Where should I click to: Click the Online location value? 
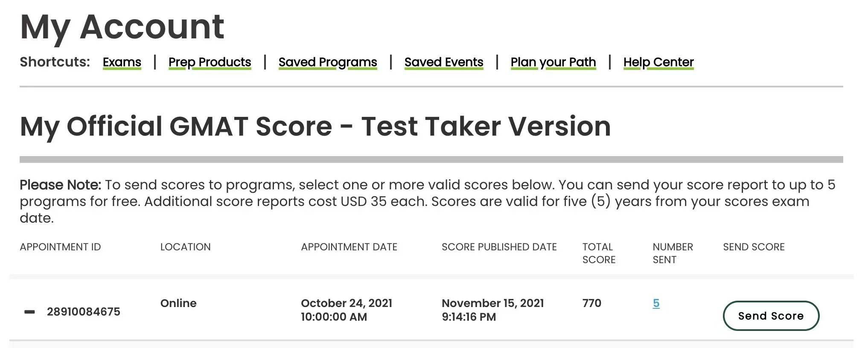(x=178, y=303)
